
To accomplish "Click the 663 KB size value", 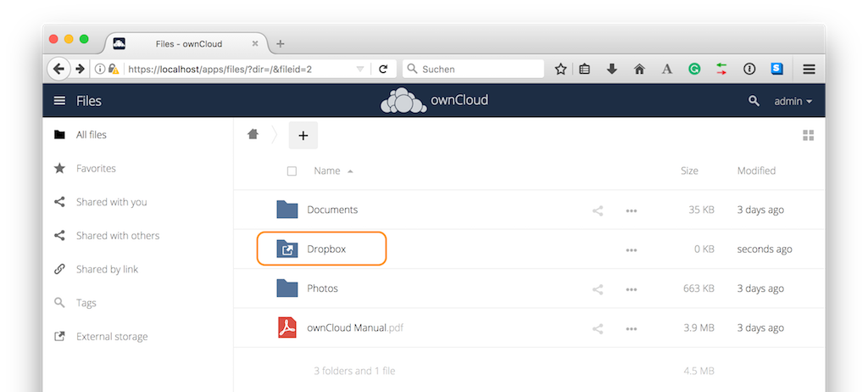I will click(x=698, y=288).
